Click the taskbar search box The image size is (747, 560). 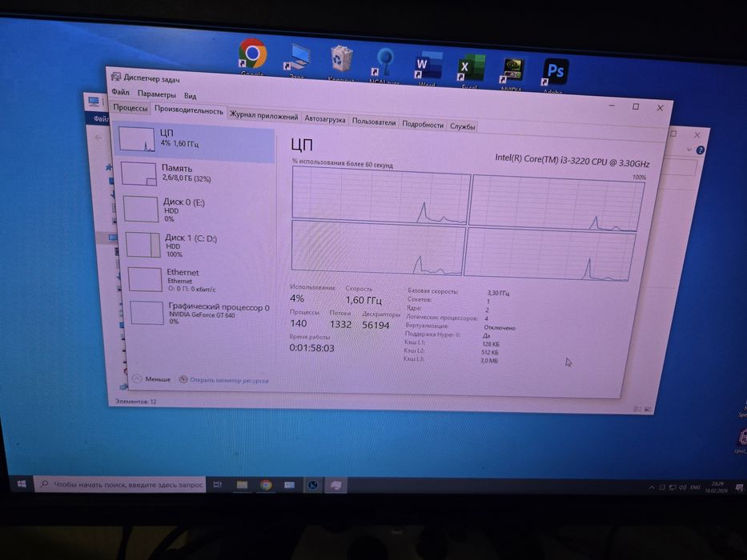point(121,484)
